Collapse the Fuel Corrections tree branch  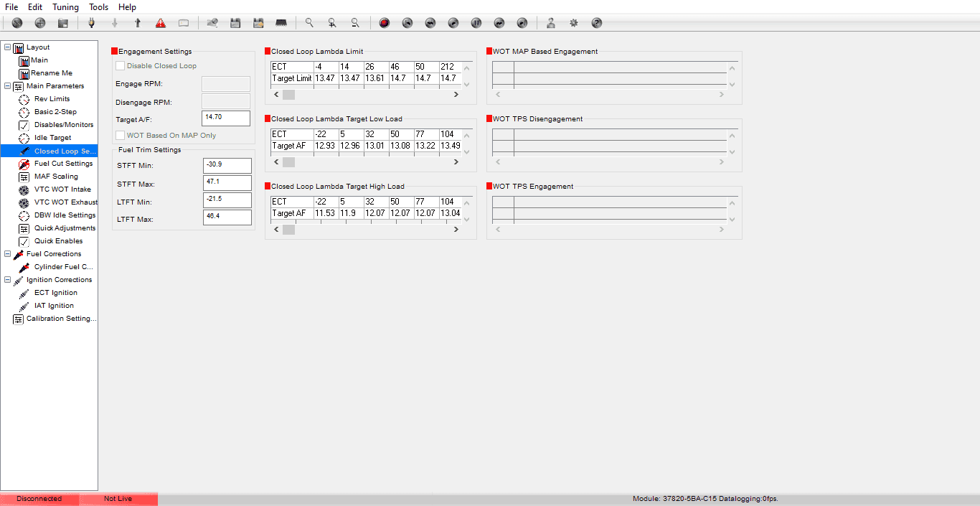pyautogui.click(x=6, y=253)
